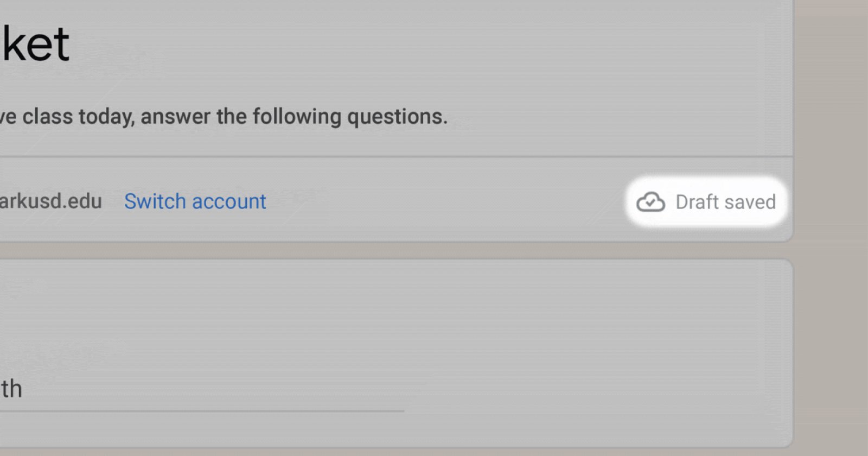Click the form title ending in "ket"

[36, 44]
